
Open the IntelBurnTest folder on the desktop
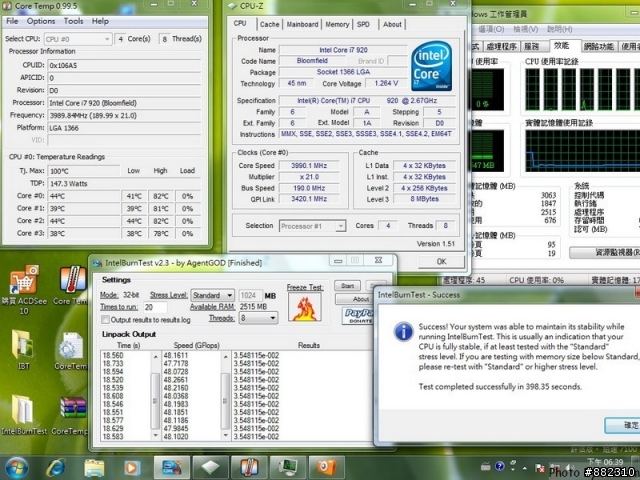point(24,414)
